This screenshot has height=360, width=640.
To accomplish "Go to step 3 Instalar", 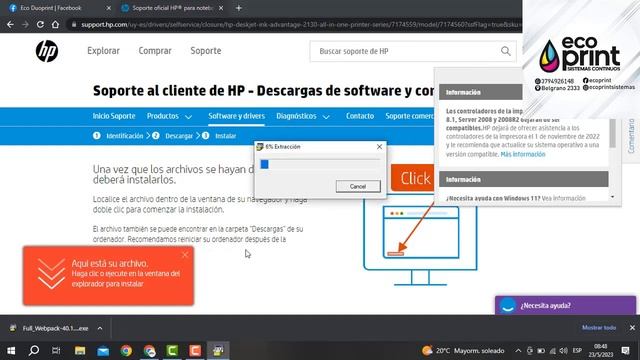I will coord(219,136).
